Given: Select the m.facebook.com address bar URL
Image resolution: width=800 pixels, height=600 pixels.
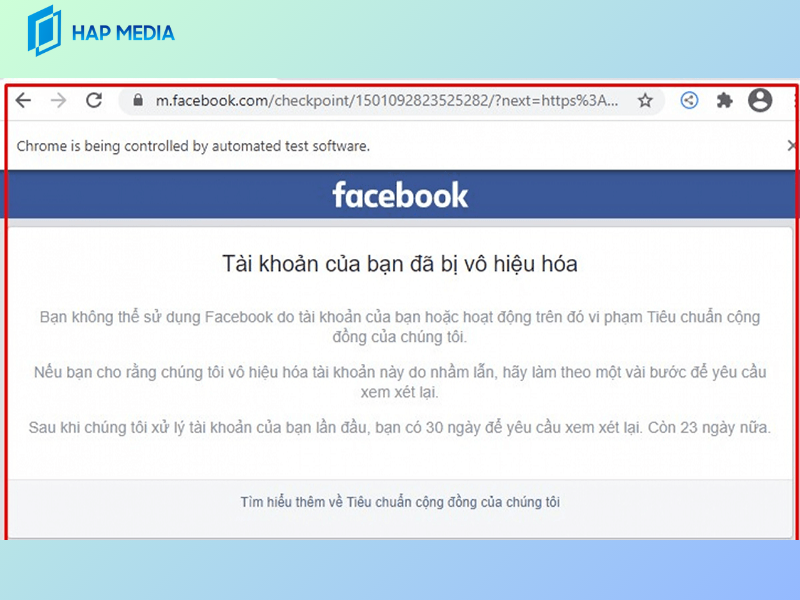Looking at the screenshot, I should pyautogui.click(x=387, y=101).
